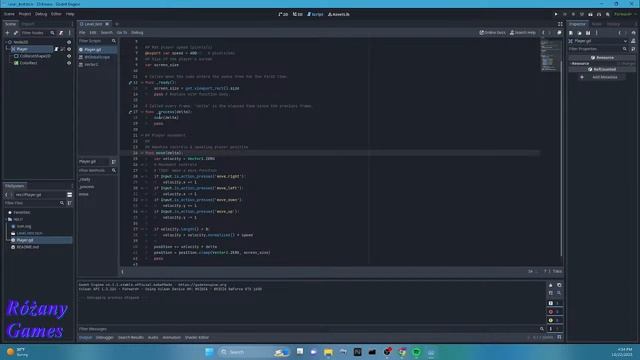Open the Inspector property tools menu icon
640x360 pixels.
(x=633, y=49)
